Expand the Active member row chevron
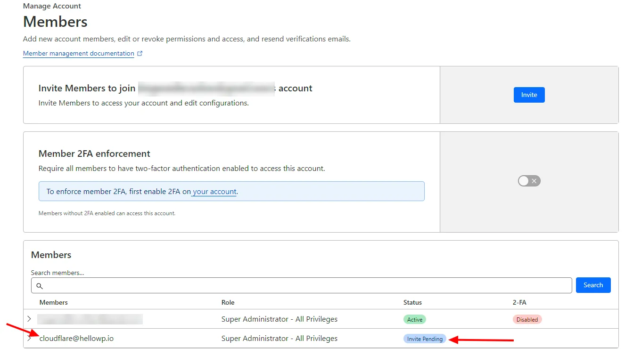This screenshot has width=633, height=364. click(x=29, y=319)
